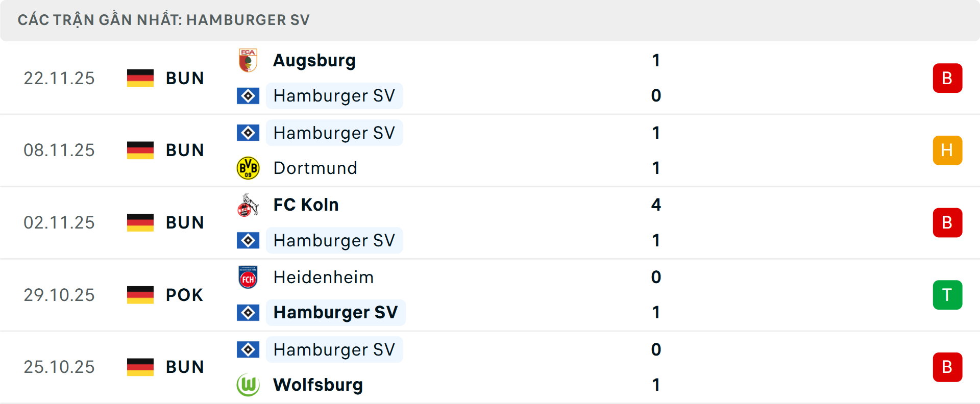Click German flag beside 08.11.25 match
Screen dimensions: 980x404
pyautogui.click(x=140, y=150)
